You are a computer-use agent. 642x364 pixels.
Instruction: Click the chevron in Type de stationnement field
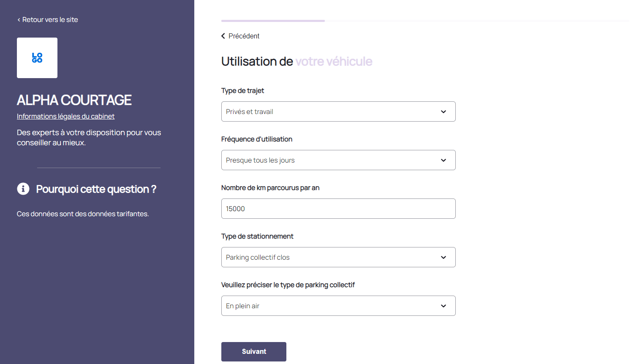443,257
